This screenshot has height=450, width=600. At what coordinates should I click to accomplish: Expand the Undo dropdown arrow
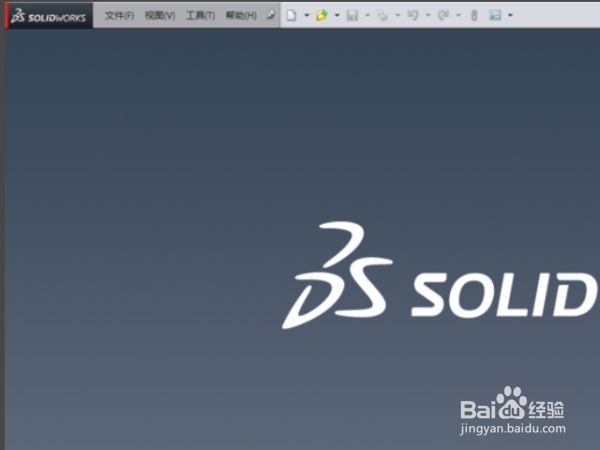(428, 15)
